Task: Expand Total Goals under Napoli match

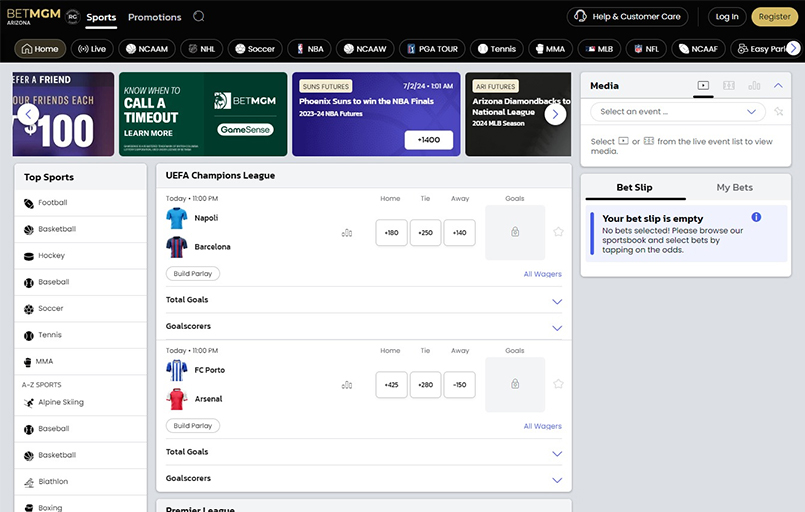Action: [x=364, y=300]
